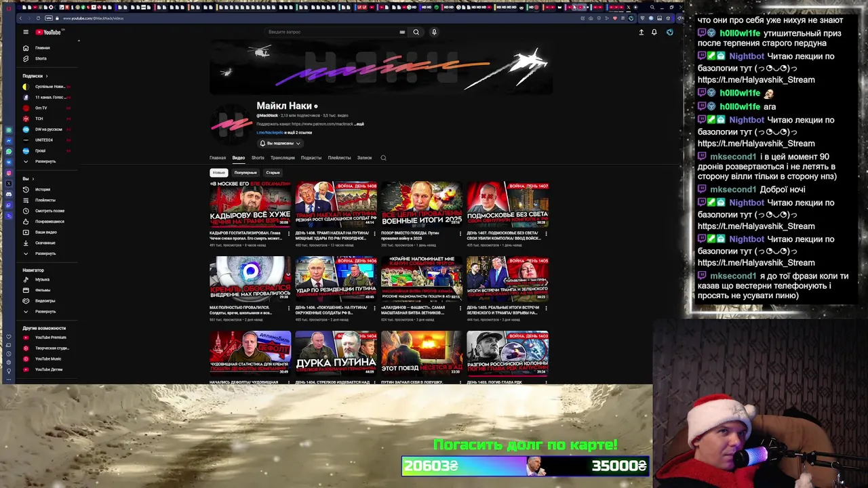Select the Популярные sort chip
This screenshot has height=488, width=868.
click(x=245, y=173)
